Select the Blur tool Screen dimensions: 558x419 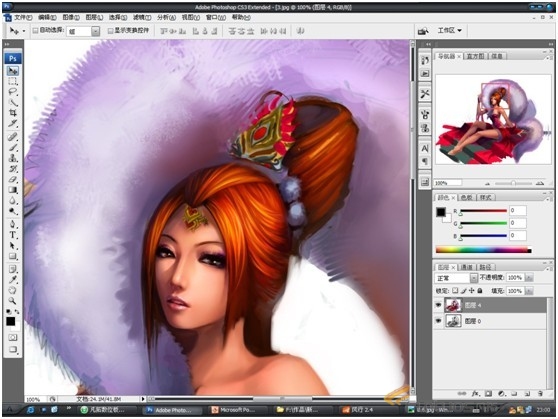[13, 200]
